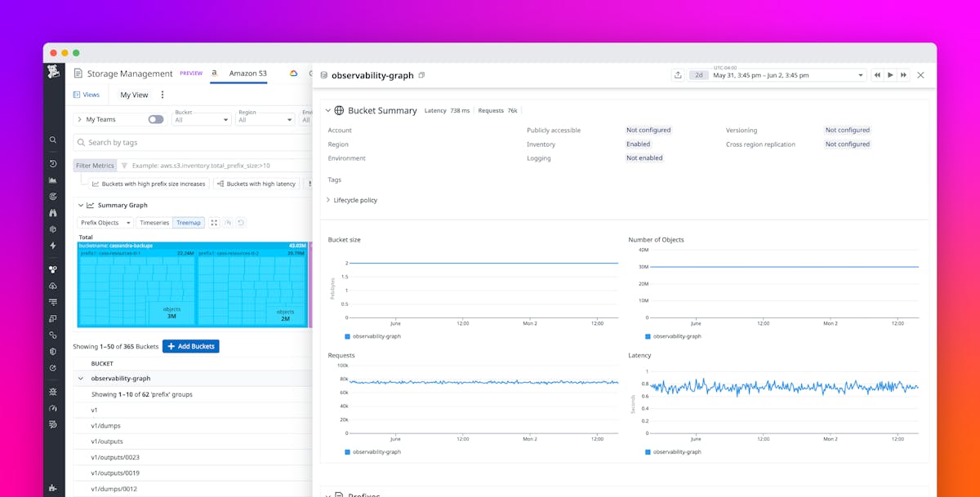The image size is (980, 497).
Task: Click the revert icon in the Summary Graph toolbar
Action: [x=240, y=222]
